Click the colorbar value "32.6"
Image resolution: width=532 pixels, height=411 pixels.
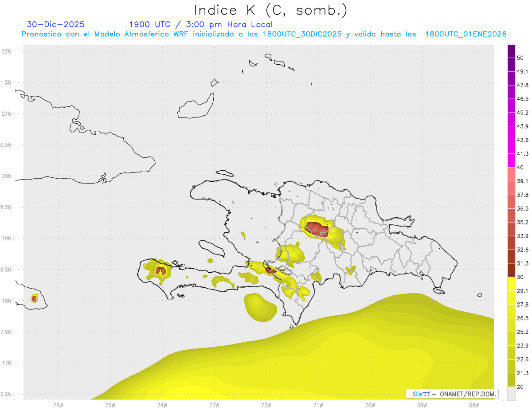click(x=523, y=250)
